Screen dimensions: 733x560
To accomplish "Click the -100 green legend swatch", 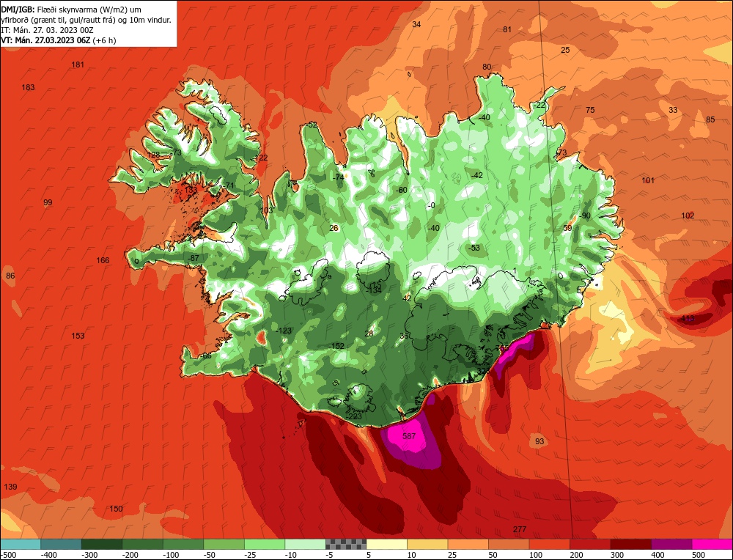I will (183, 544).
